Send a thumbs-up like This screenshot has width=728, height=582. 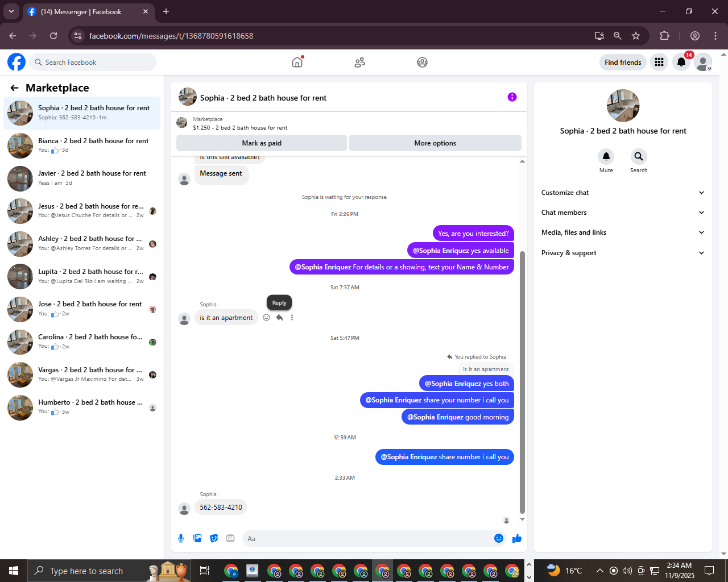[517, 538]
